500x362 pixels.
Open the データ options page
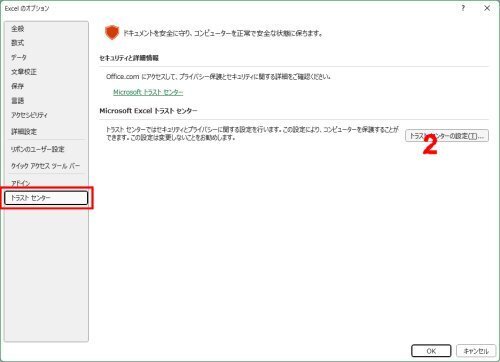click(x=19, y=57)
